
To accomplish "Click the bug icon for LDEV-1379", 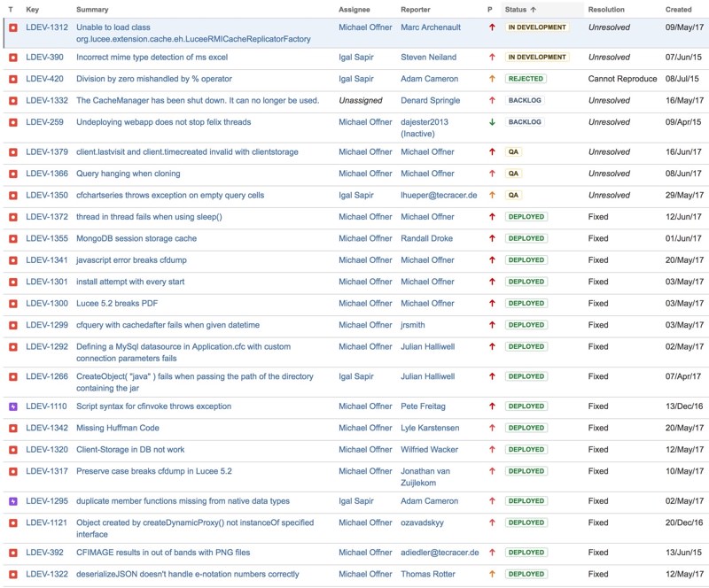I will tap(13, 152).
